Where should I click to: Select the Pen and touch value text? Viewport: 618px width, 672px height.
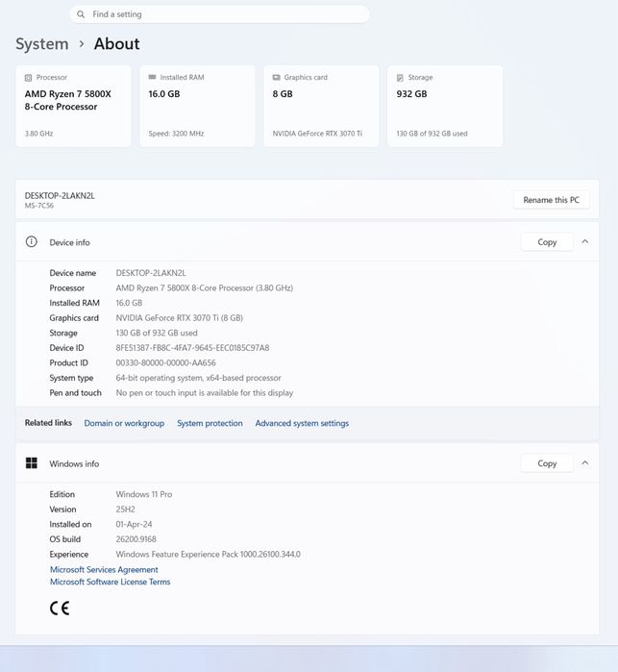205,393
